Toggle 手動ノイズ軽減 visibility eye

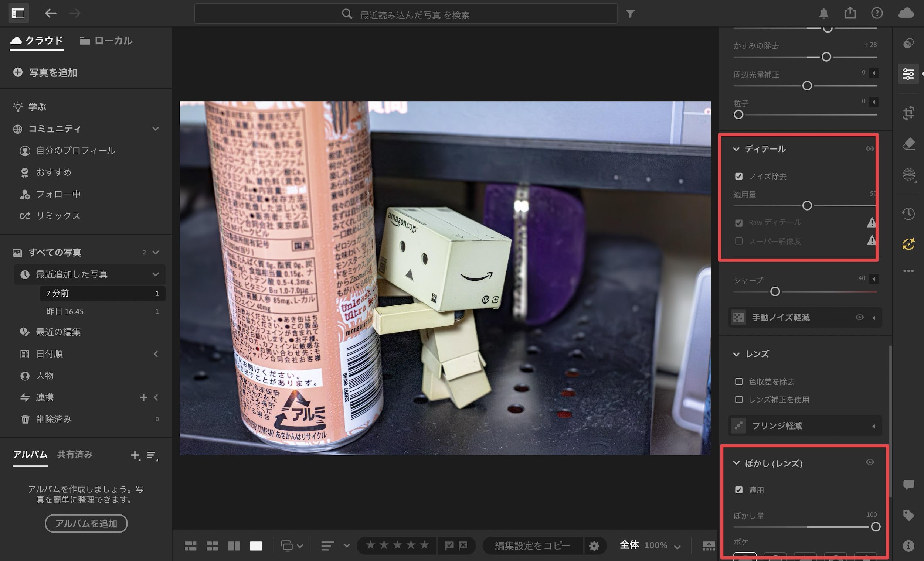coord(859,317)
